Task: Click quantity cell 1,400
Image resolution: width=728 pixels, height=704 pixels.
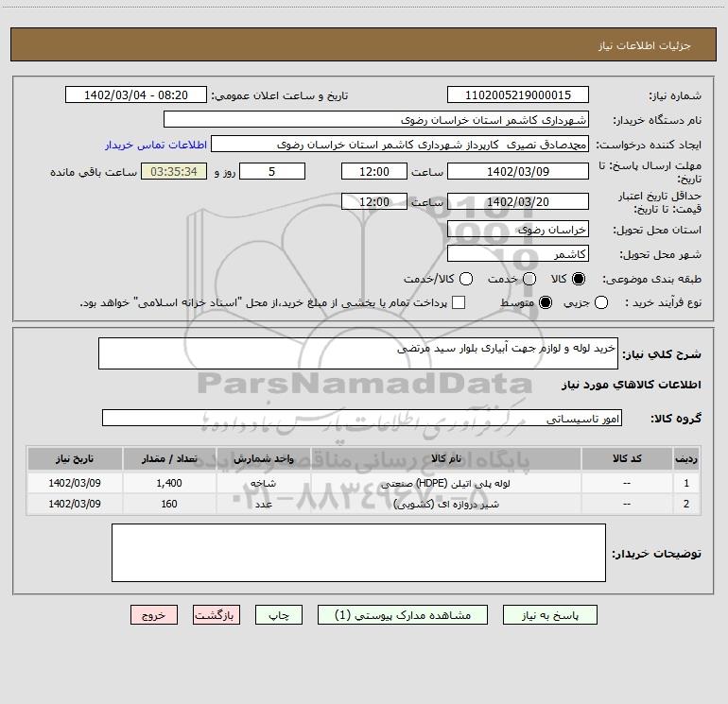Action: click(169, 483)
